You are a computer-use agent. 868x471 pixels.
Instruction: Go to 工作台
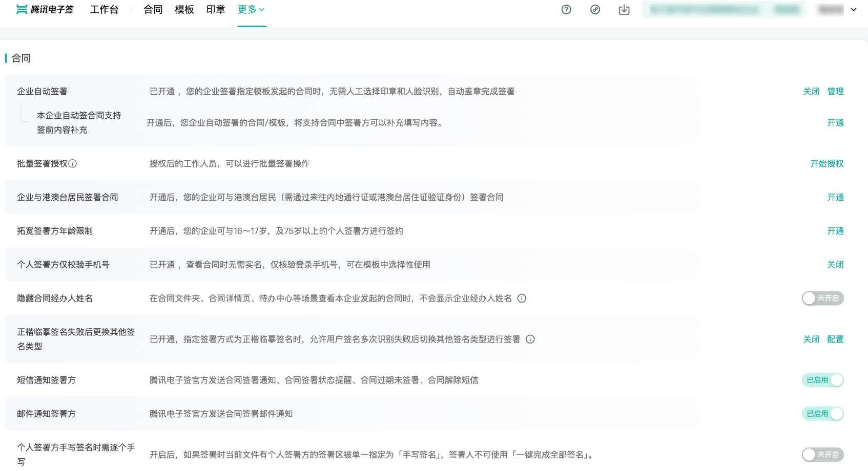[x=105, y=10]
